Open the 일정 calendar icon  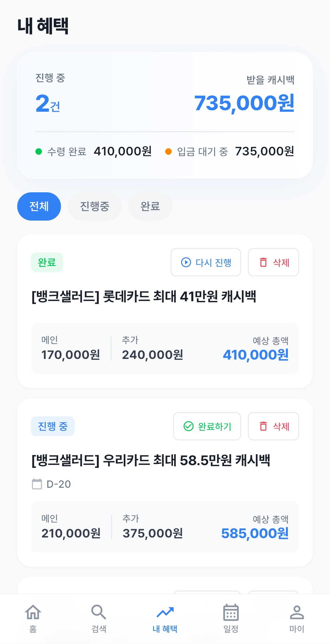(x=231, y=612)
